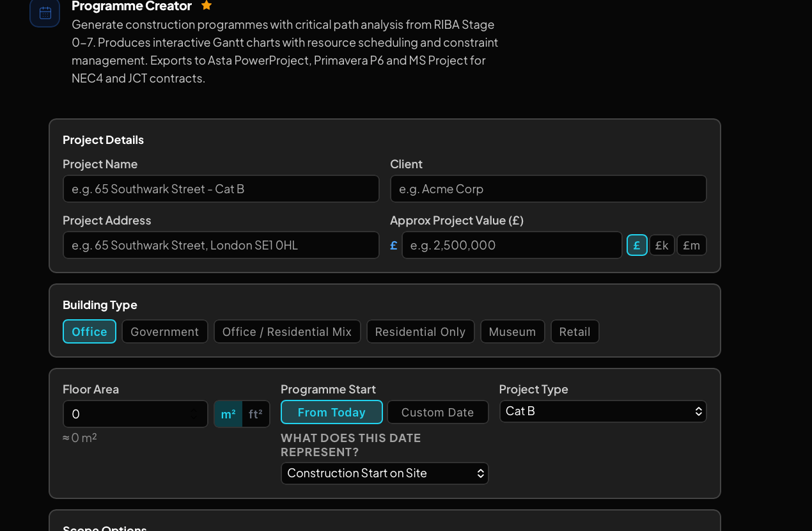Choose Custom Date programme start

click(438, 412)
